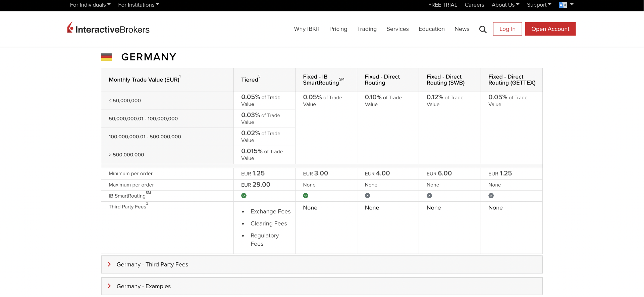Open the For Institutions dropdown
This screenshot has width=644, height=297.
[139, 5]
